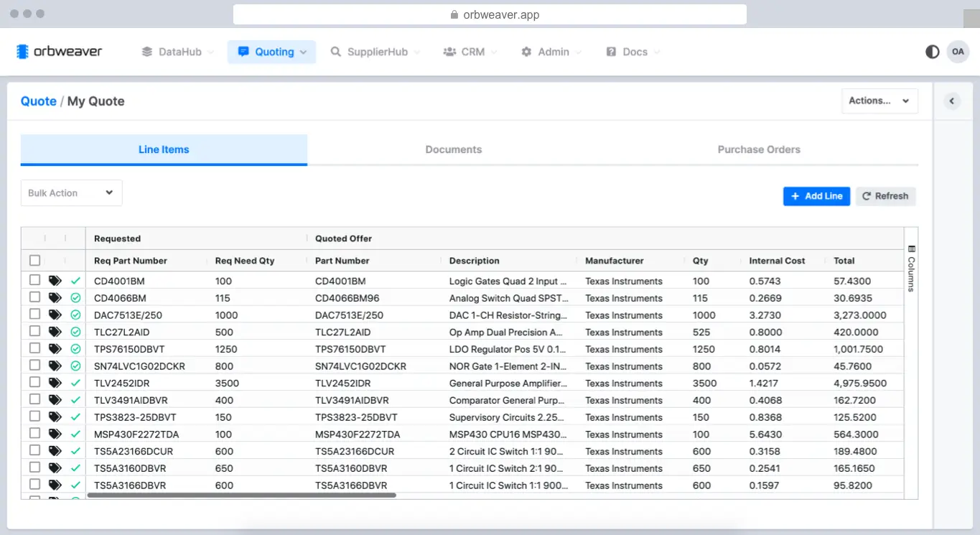Collapse side panel with arrow button
The image size is (980, 535).
[952, 101]
